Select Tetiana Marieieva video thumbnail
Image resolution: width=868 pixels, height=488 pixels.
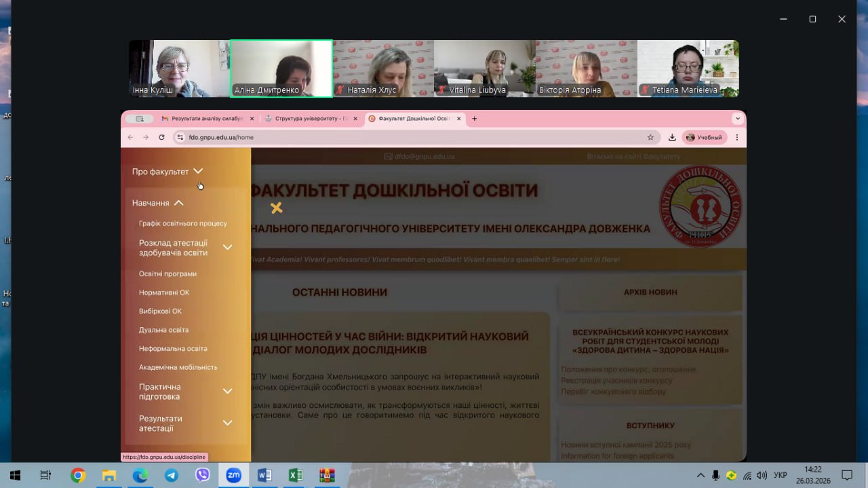[688, 69]
